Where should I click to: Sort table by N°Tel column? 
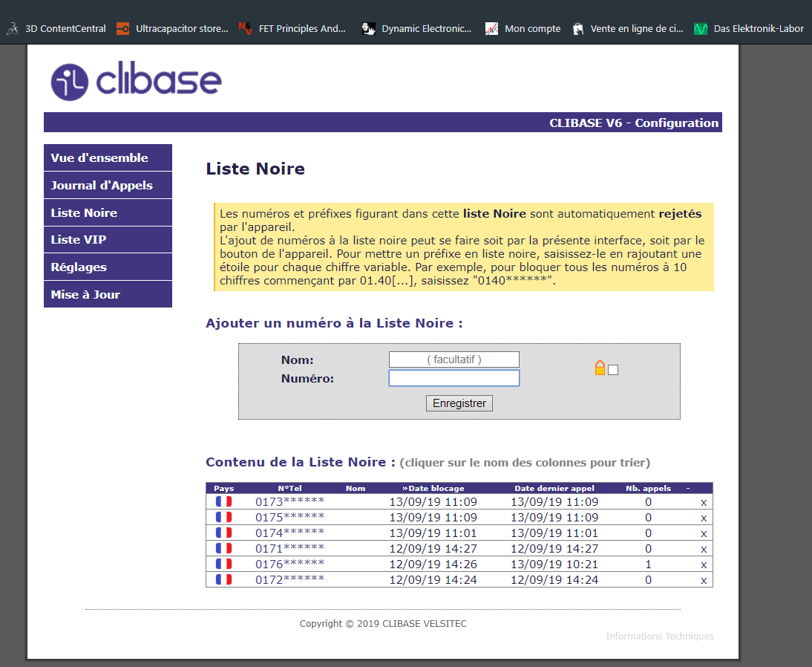[289, 488]
